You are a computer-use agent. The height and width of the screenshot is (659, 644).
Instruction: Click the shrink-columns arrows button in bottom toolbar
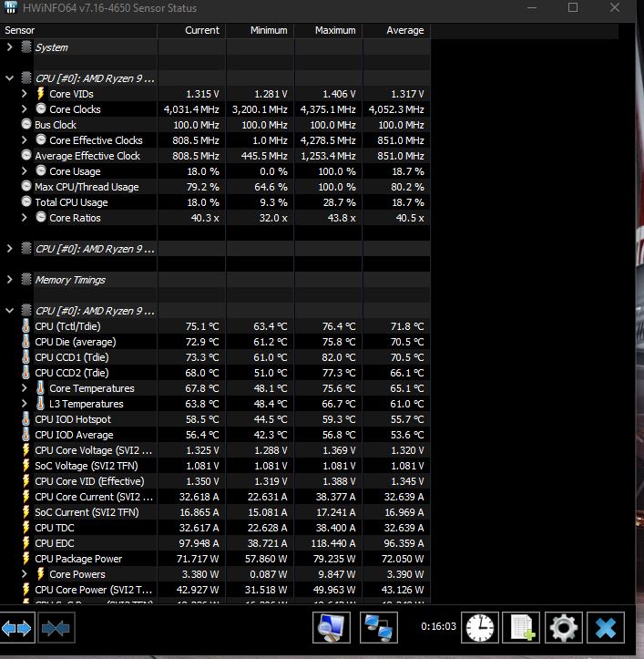(56, 628)
